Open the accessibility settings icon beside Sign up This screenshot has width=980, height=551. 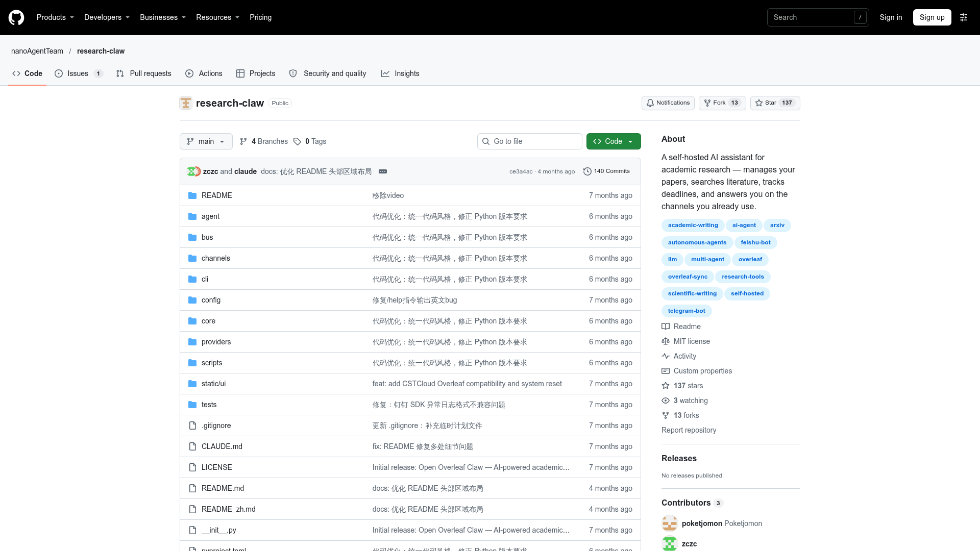[964, 17]
